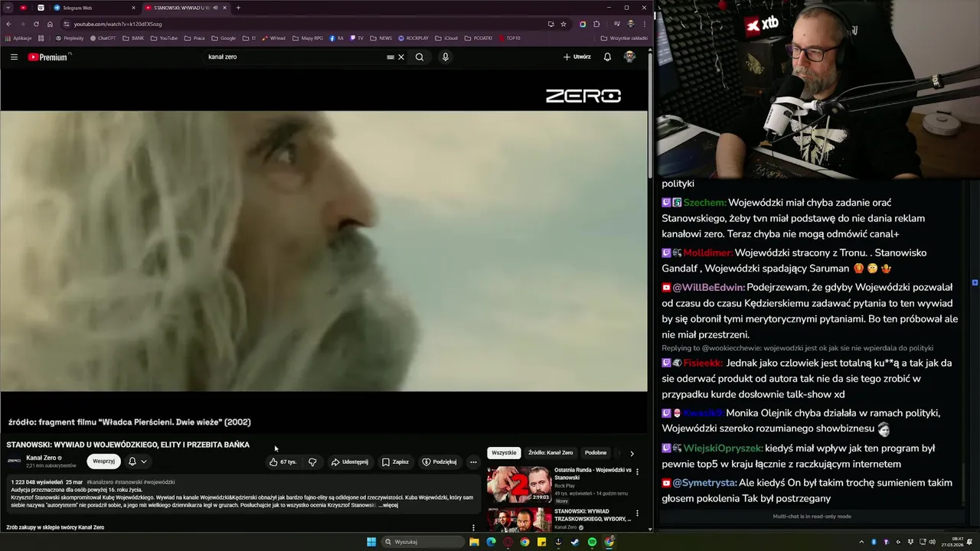The width and height of the screenshot is (980, 551).
Task: Open the YouTube hamburger guide menu
Action: (x=14, y=57)
